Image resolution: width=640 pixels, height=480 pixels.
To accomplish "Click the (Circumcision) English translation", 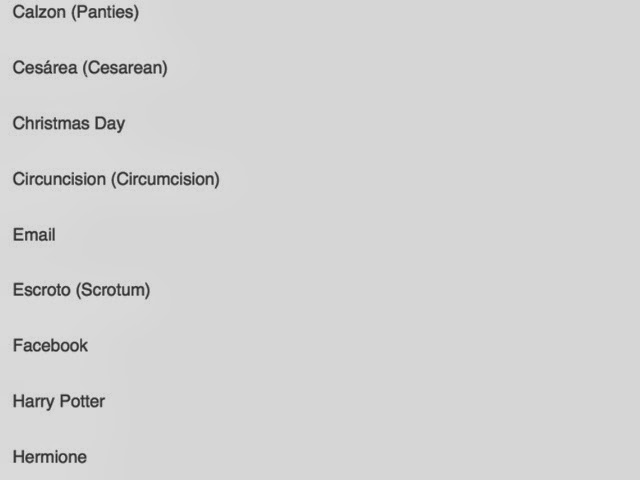I will [x=165, y=179].
